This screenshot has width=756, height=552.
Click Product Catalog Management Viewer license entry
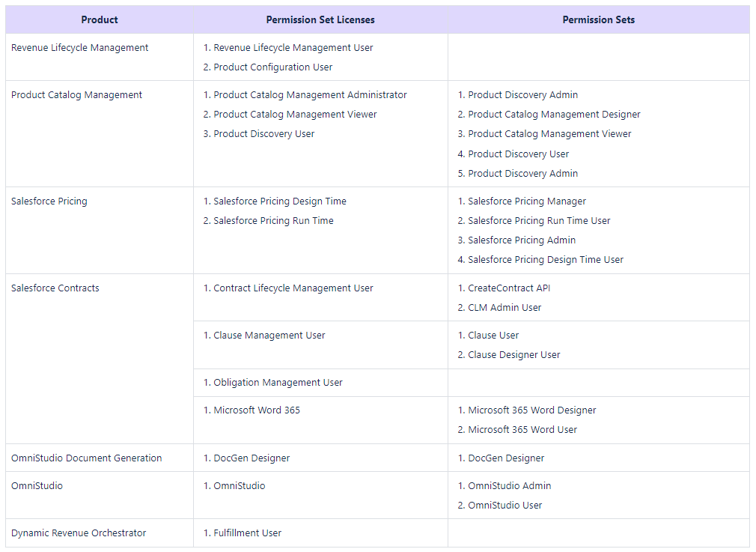coord(295,115)
